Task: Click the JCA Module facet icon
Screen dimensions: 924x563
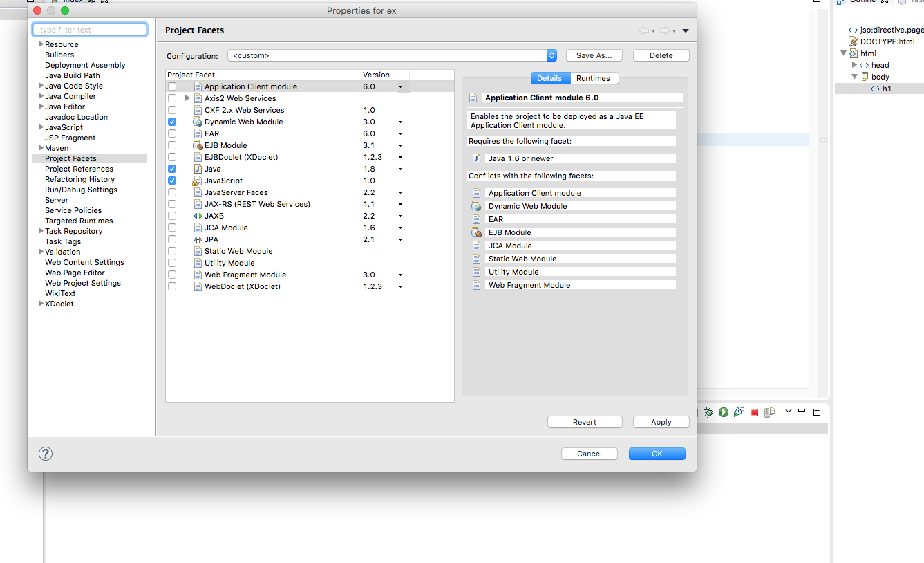Action: [198, 228]
